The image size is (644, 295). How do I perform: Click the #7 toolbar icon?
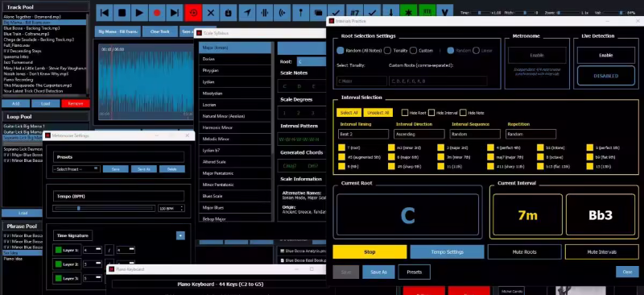[355, 11]
